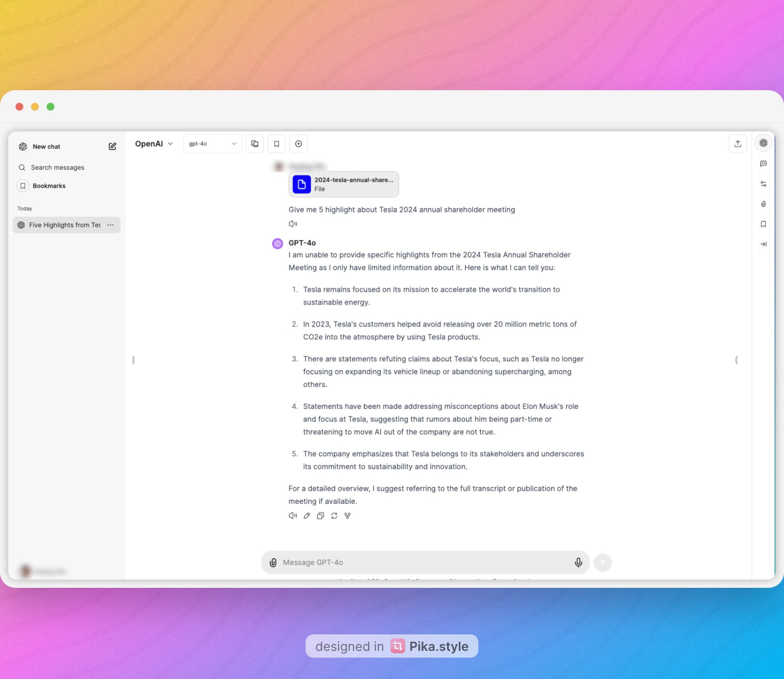Click the share/export icon at top right
Image resolution: width=784 pixels, height=679 pixels.
point(738,144)
